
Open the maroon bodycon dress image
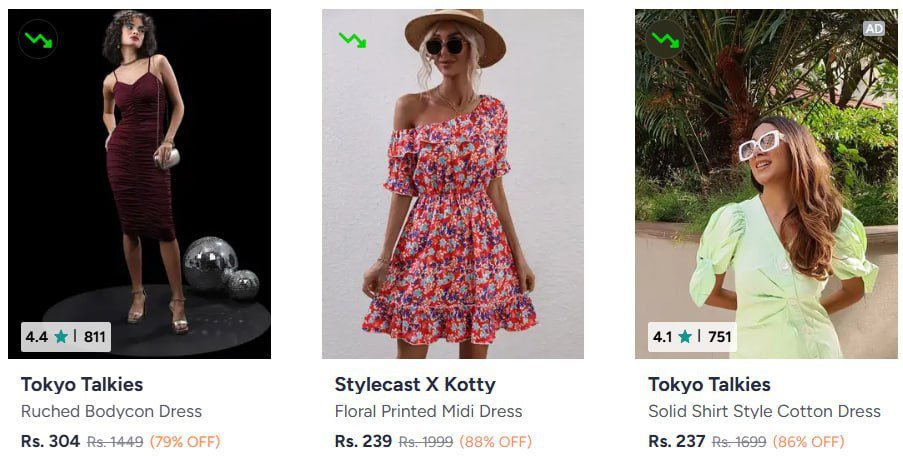(139, 180)
